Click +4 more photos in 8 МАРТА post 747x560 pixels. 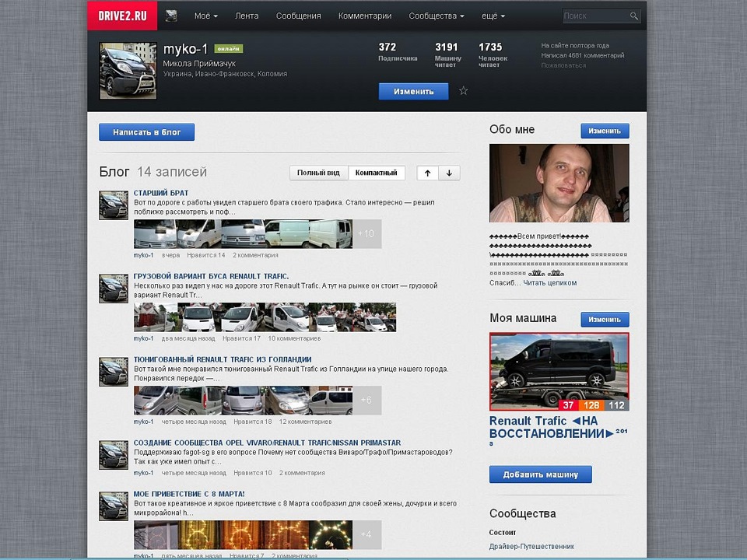click(366, 534)
